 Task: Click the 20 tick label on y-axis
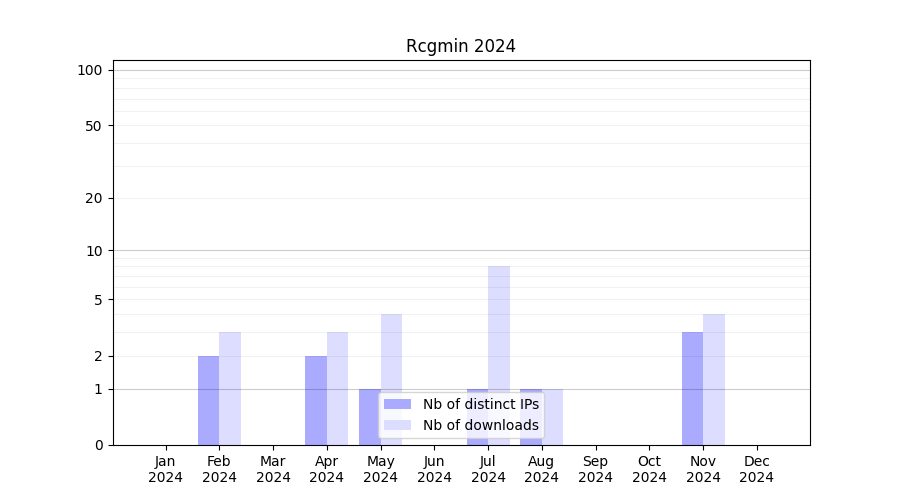[94, 198]
